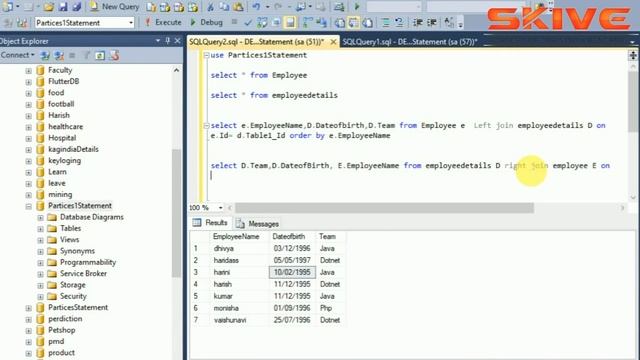Undo the last edit
This screenshot has height=360, width=640.
coord(256,7)
